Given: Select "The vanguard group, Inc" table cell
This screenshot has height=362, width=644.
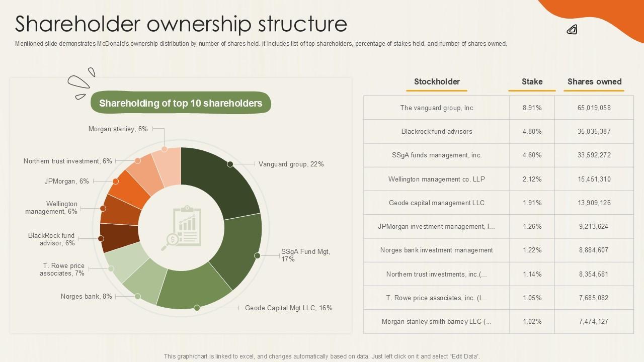Looking at the screenshot, I should click(x=437, y=108).
